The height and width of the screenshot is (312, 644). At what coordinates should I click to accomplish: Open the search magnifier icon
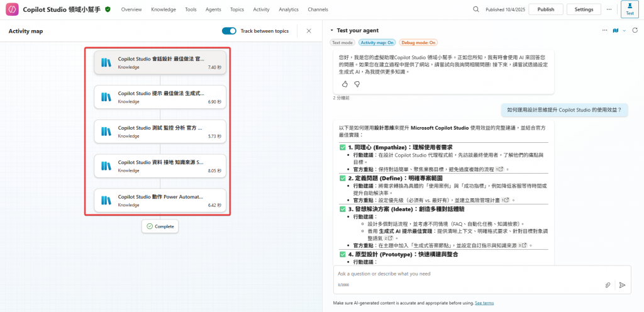475,9
